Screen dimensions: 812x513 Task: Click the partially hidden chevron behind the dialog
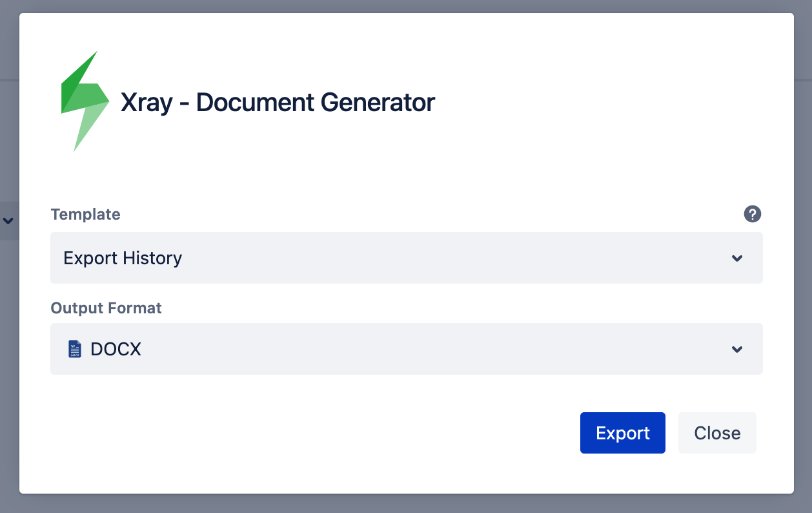8,220
